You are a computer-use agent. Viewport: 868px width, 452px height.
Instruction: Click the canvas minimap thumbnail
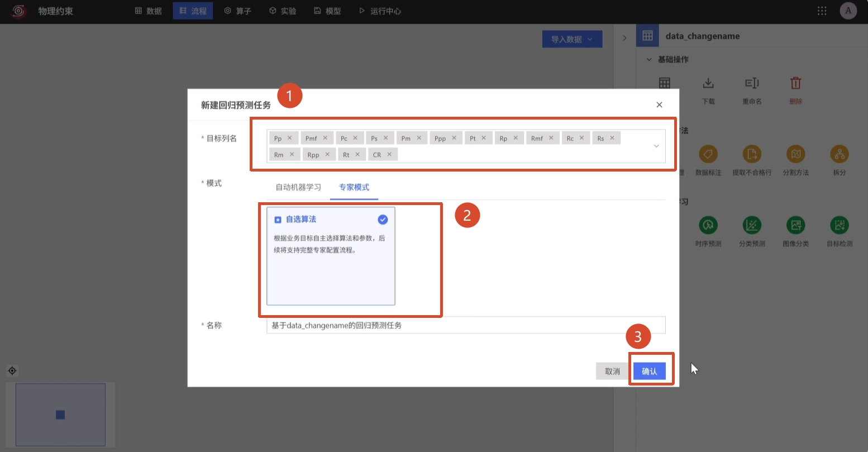[x=60, y=415]
